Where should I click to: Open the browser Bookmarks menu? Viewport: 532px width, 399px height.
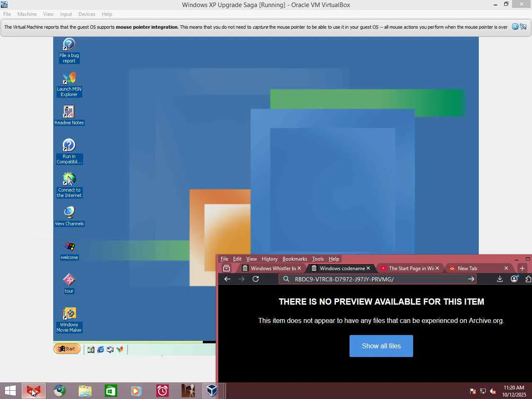click(x=295, y=259)
